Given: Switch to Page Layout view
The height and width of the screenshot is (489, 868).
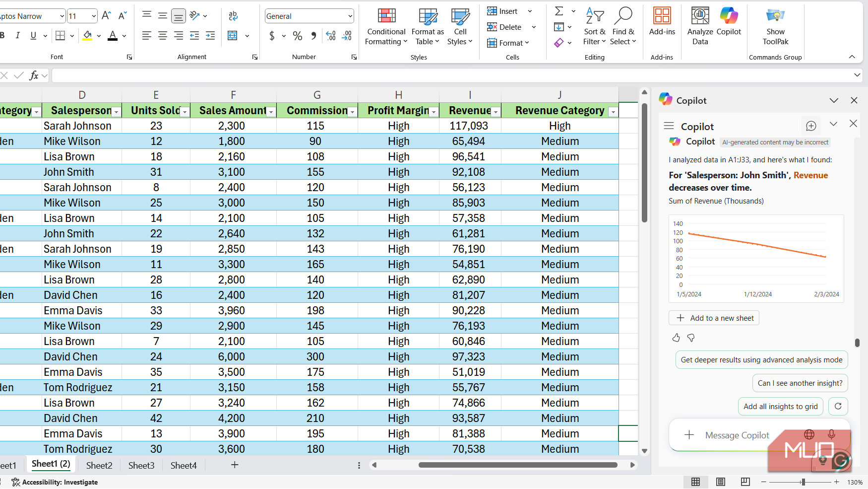Looking at the screenshot, I should coord(720,482).
